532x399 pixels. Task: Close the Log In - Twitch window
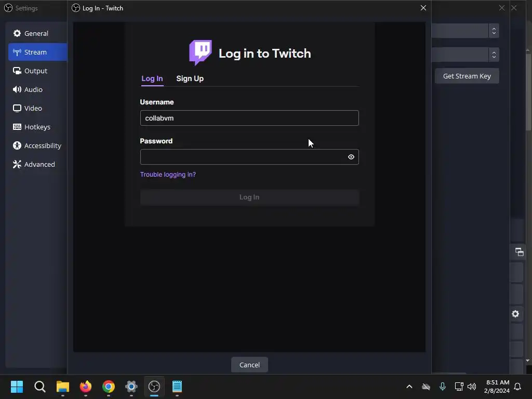(x=423, y=8)
